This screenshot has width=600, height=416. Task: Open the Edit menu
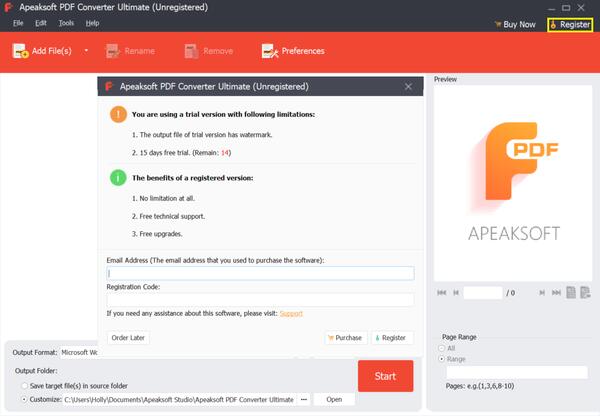[41, 22]
